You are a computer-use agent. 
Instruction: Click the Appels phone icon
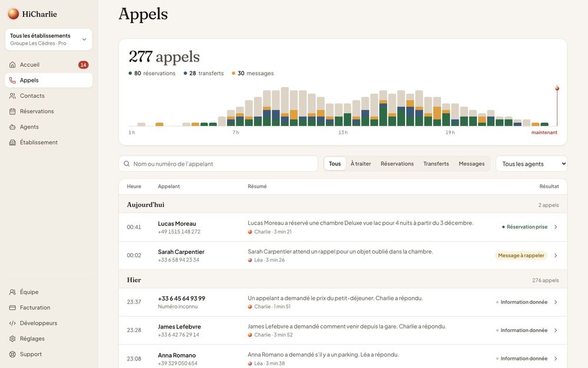(12, 80)
